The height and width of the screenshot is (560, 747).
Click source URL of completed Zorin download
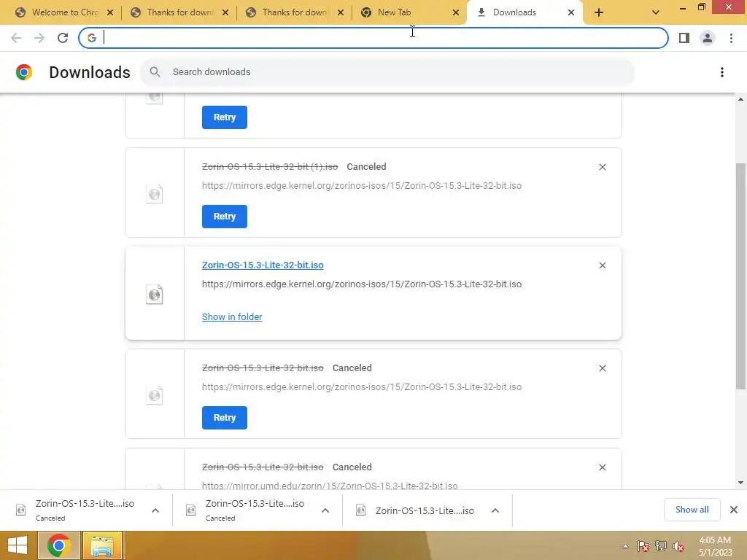[x=362, y=284]
